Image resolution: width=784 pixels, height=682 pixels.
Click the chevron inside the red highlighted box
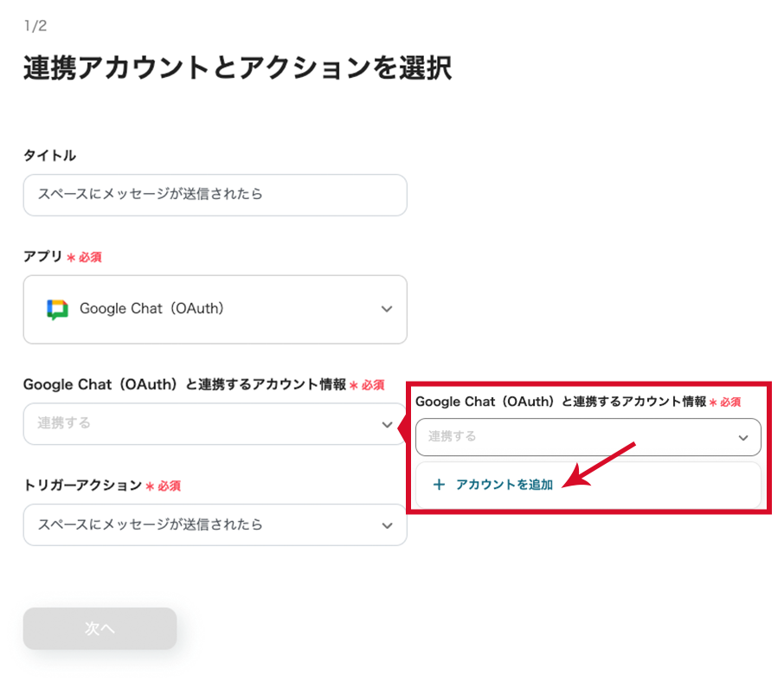743,438
